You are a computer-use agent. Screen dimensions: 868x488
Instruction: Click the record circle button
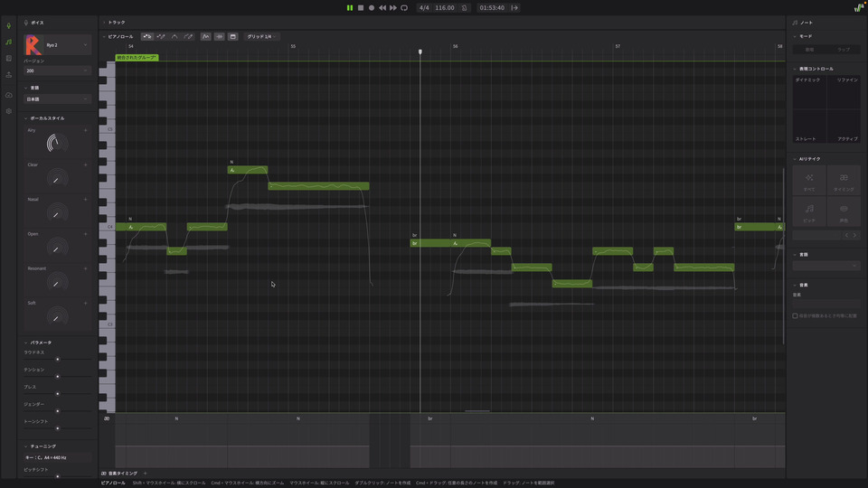pos(372,8)
